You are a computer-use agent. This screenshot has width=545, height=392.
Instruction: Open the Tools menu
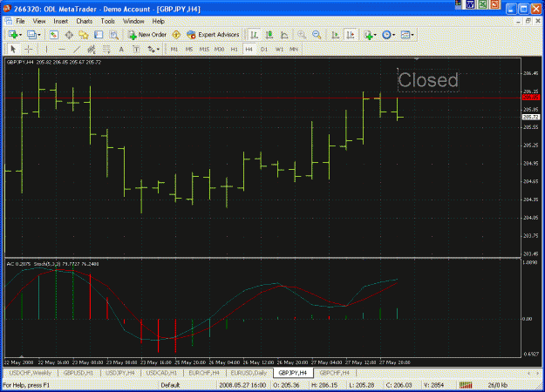pyautogui.click(x=108, y=22)
